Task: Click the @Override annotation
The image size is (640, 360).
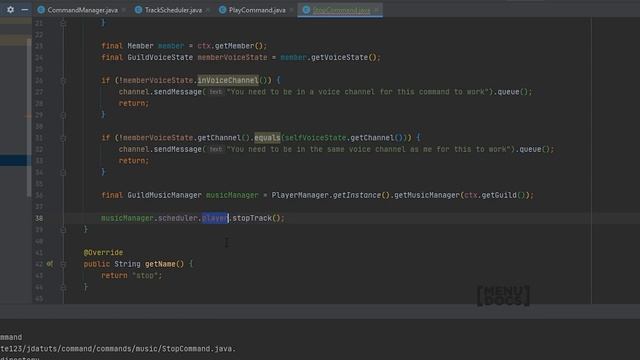Action: 103,253
